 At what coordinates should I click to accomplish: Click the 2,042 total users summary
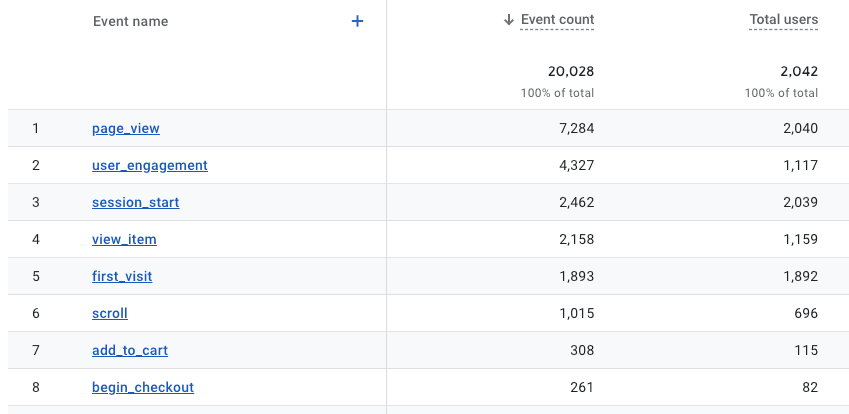point(799,71)
